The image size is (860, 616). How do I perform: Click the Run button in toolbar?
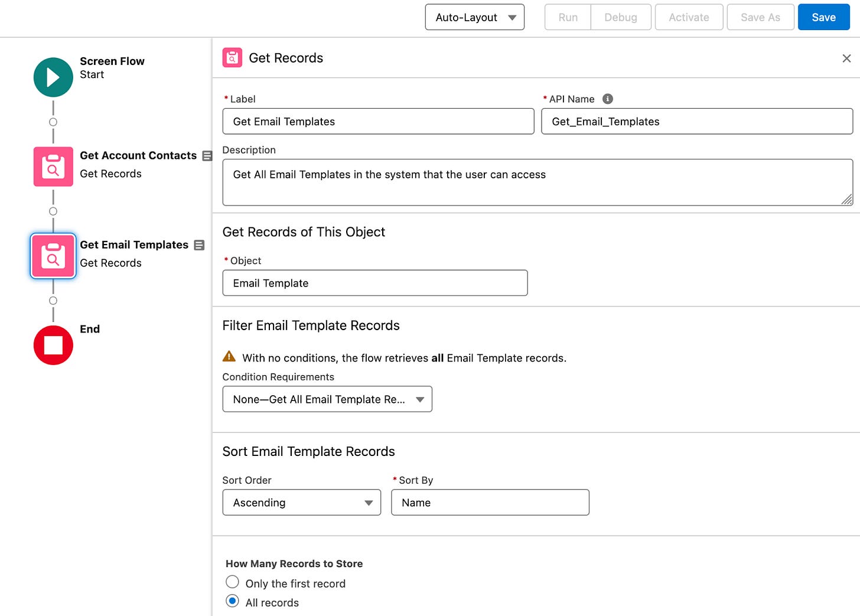click(568, 17)
